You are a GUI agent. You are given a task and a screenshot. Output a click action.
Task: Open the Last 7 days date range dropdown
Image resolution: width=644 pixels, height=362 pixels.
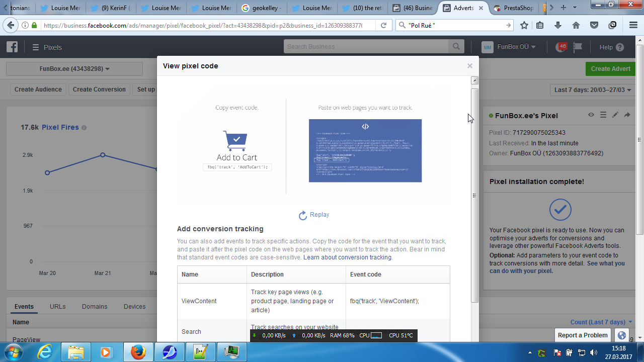tap(593, 90)
